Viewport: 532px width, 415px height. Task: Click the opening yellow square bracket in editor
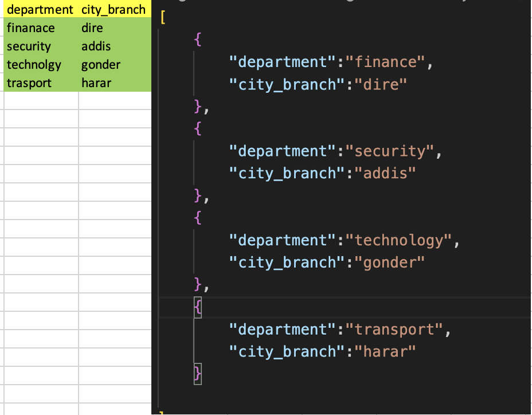click(x=163, y=17)
